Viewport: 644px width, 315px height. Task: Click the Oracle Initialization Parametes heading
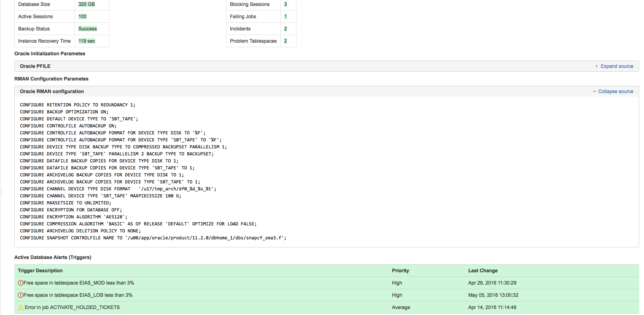[x=50, y=54]
